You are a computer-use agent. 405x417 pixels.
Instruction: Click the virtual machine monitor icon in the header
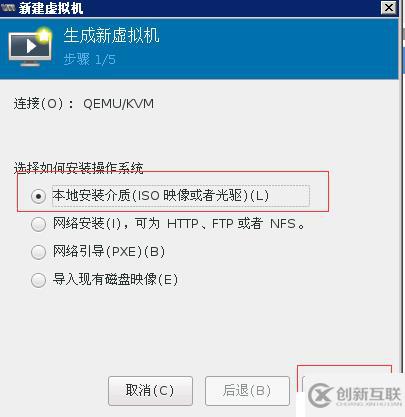pyautogui.click(x=30, y=47)
